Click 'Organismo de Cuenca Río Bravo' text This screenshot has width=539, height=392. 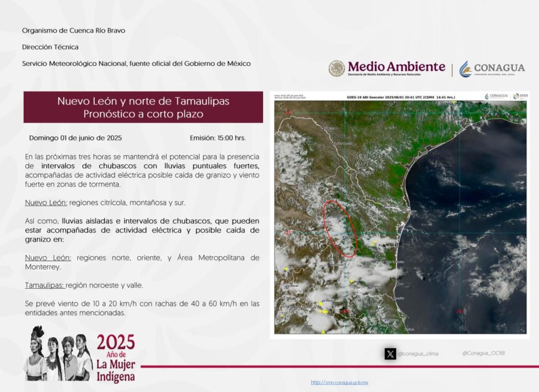[74, 30]
